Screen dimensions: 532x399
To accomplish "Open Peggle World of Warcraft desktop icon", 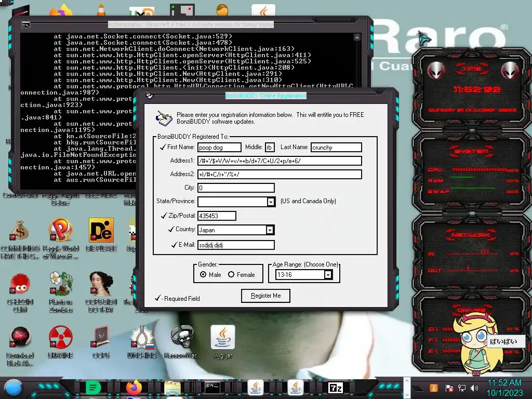I will tap(60, 230).
